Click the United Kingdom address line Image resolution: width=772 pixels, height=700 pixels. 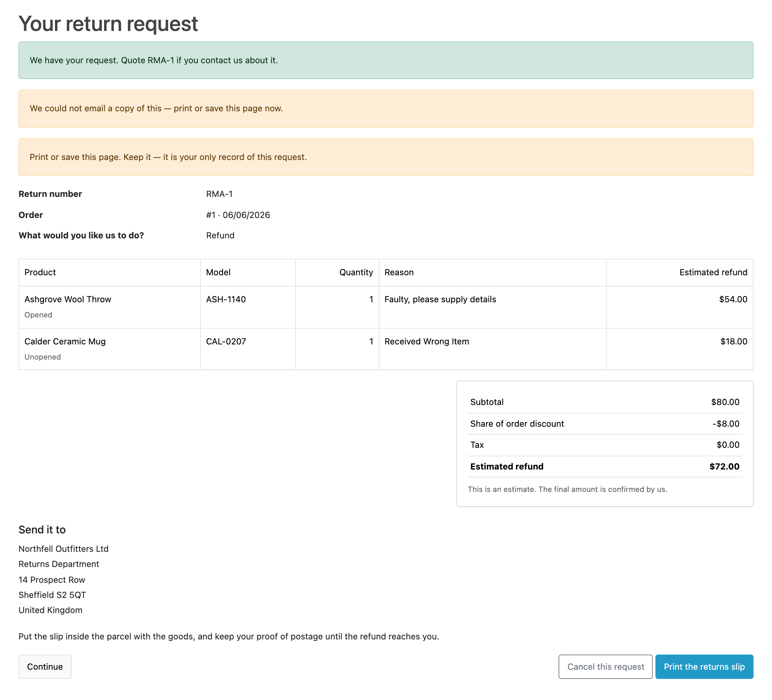(50, 610)
